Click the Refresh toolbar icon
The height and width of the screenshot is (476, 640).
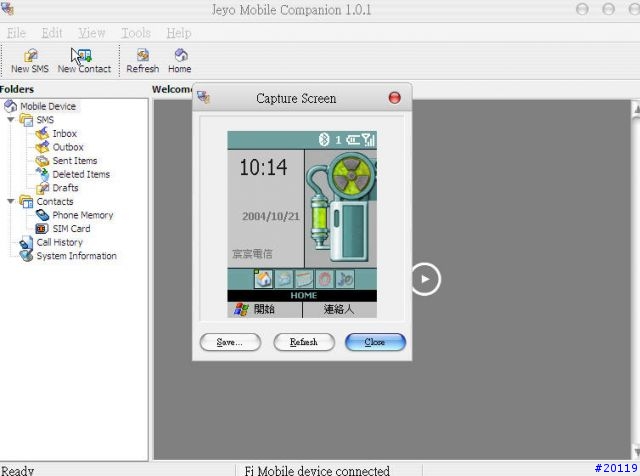click(143, 55)
